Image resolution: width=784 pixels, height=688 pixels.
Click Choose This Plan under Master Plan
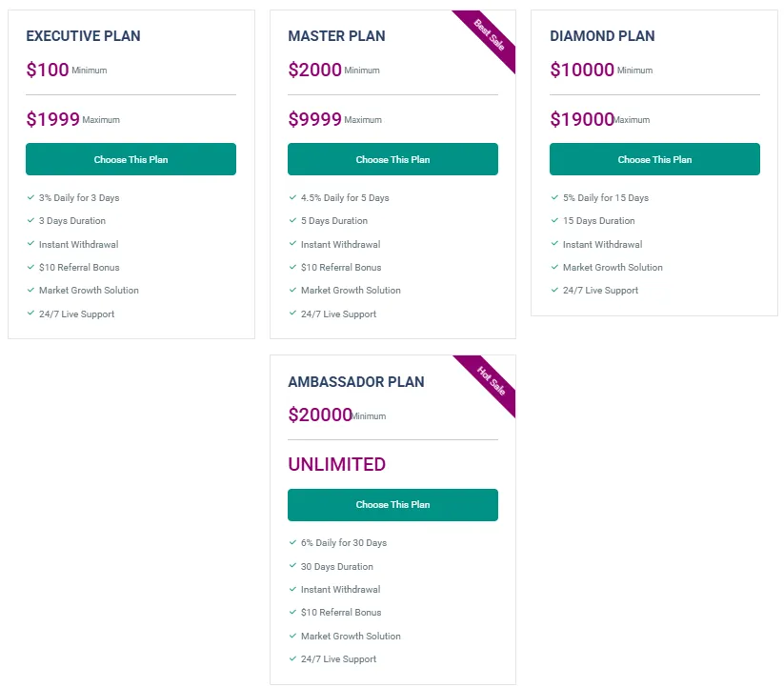tap(392, 159)
